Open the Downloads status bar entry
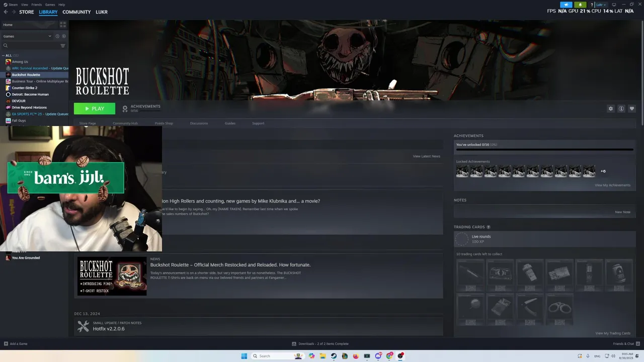 click(320, 344)
